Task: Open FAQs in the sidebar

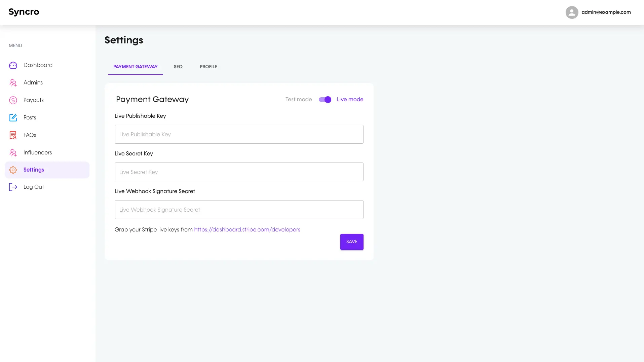Action: (47, 135)
